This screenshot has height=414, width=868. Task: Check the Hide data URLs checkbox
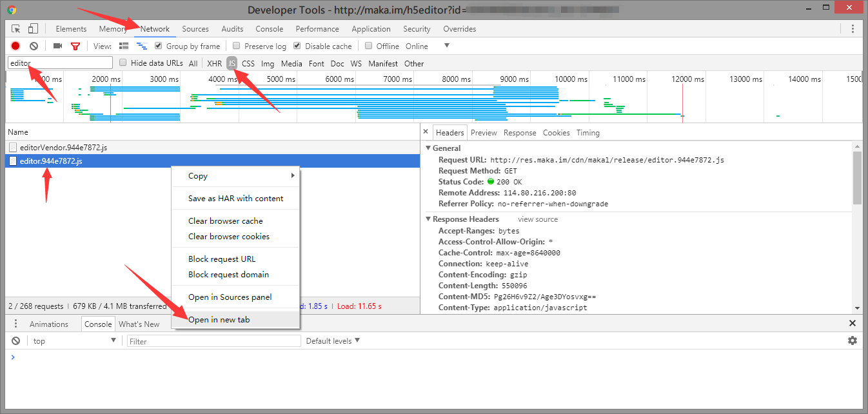point(123,63)
